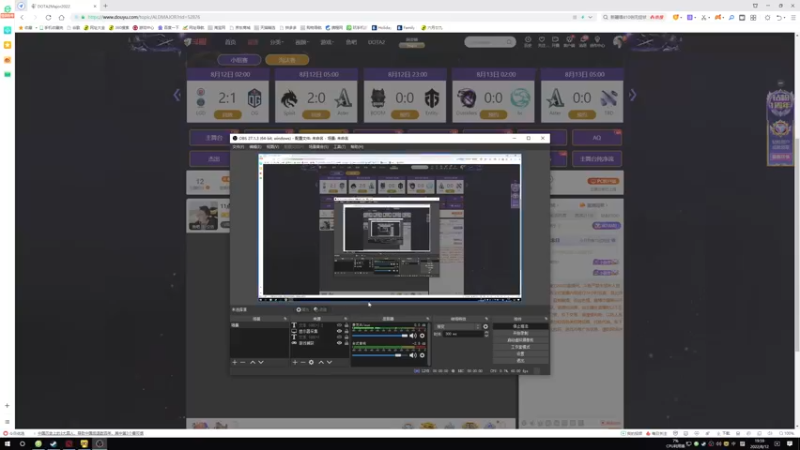
Task: Show next matches with right arrow
Action: coord(633,95)
